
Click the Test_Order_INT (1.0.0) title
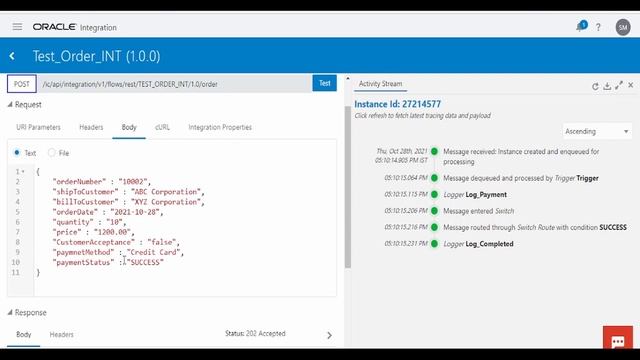pos(96,56)
